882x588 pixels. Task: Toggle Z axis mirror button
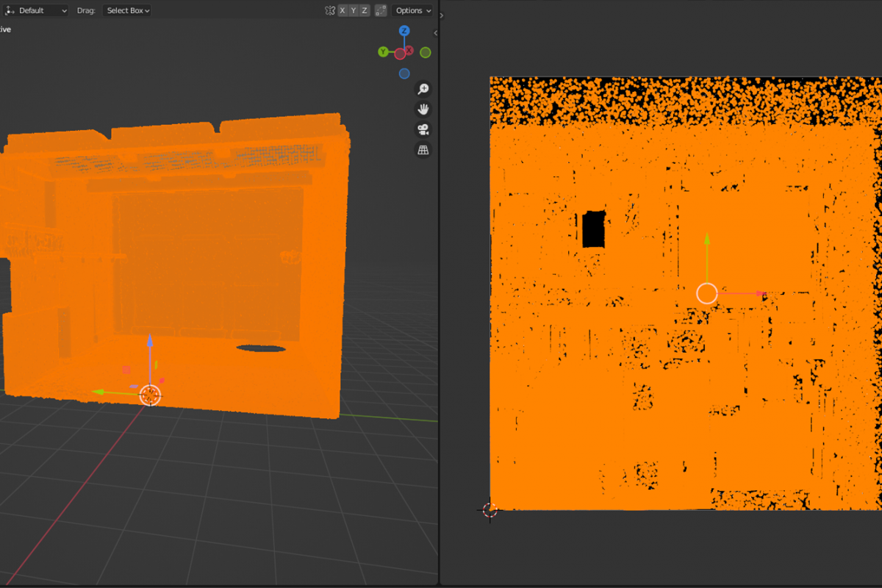point(365,10)
